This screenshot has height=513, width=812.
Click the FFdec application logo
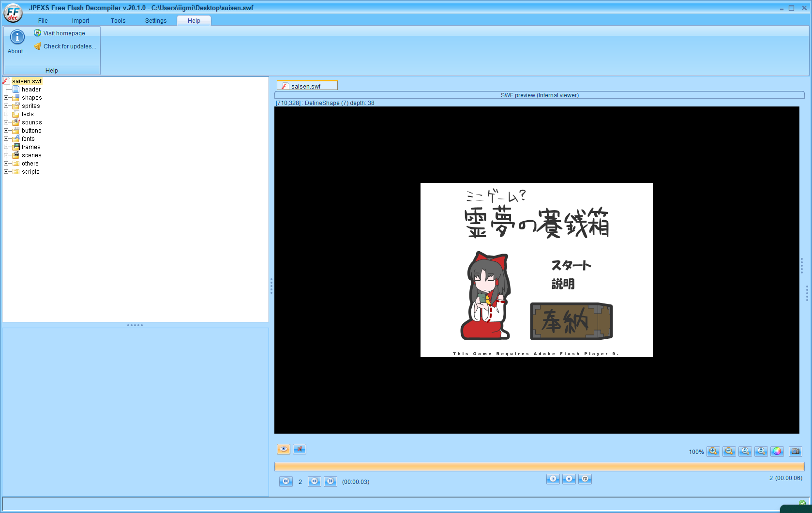click(13, 13)
